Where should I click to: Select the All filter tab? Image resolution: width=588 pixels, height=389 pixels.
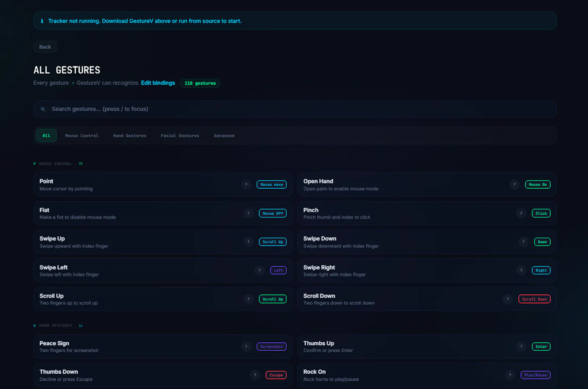pos(46,136)
